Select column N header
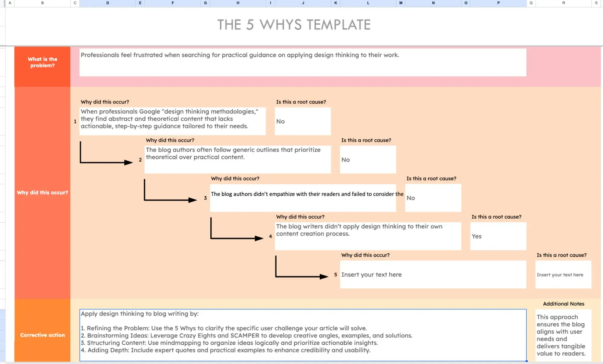The height and width of the screenshot is (364, 603). point(433,3)
